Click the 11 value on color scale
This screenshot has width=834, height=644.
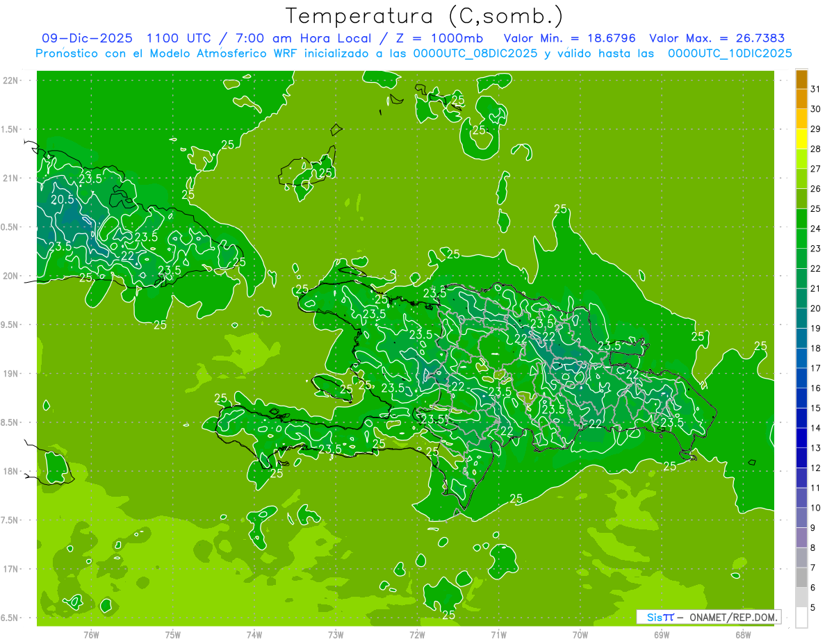click(x=815, y=488)
